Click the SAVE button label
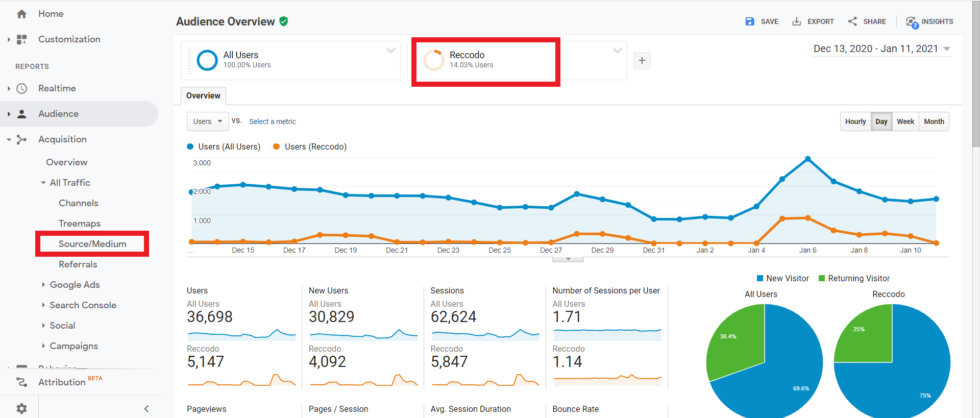 (x=770, y=21)
